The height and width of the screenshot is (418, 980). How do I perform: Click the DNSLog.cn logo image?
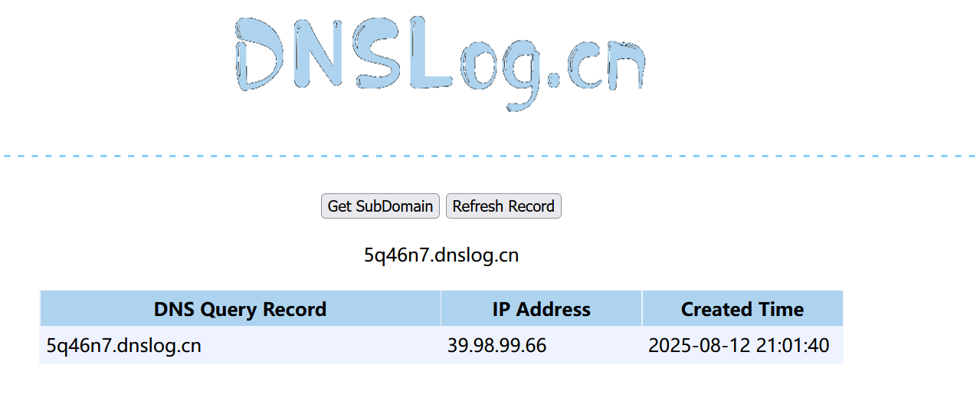point(441,64)
